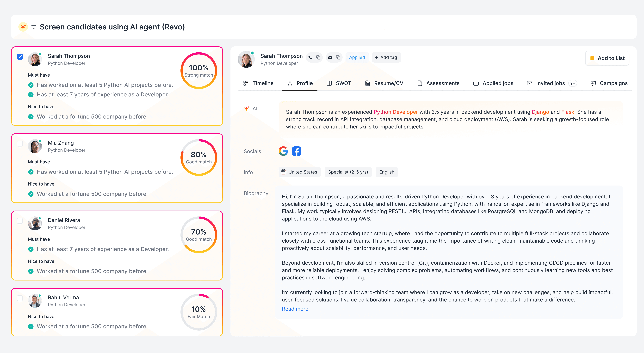This screenshot has height=353, width=644.
Task: Switch to the Timeline tab
Action: (x=258, y=83)
